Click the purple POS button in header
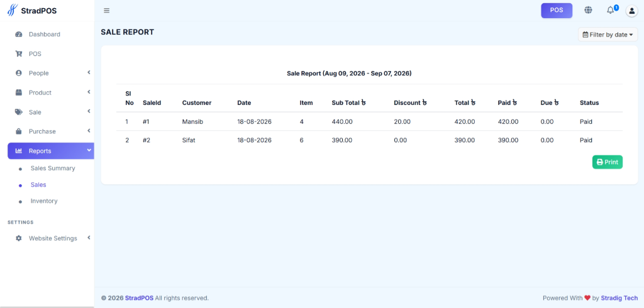This screenshot has width=644, height=308. tap(557, 10)
